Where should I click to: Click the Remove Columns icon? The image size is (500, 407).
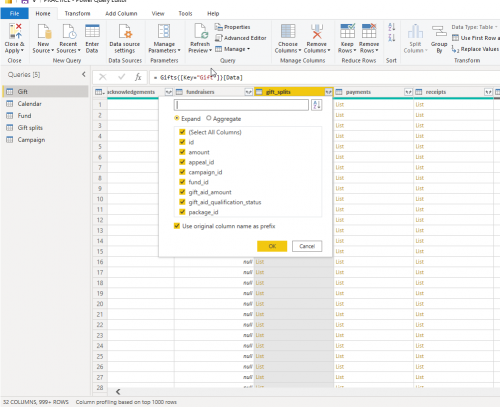pos(317,31)
